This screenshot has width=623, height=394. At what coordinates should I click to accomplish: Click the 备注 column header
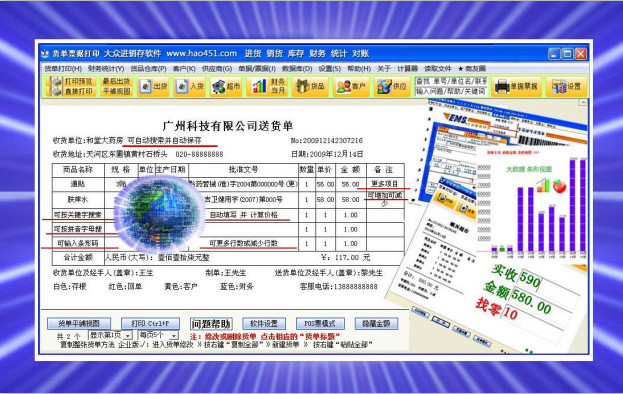click(384, 170)
